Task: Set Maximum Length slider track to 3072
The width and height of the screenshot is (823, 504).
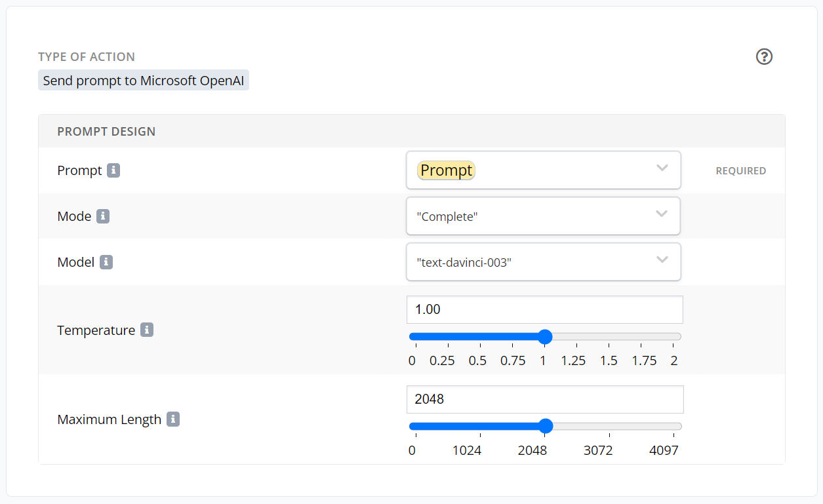Action: [x=609, y=427]
